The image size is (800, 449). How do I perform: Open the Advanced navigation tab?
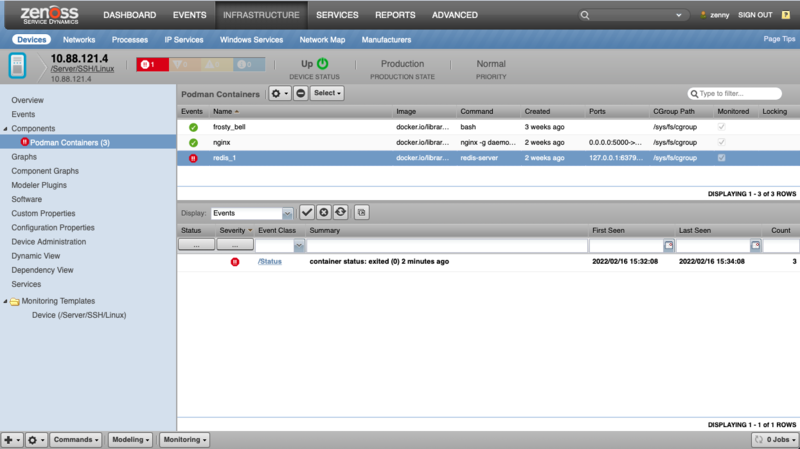[x=455, y=15]
